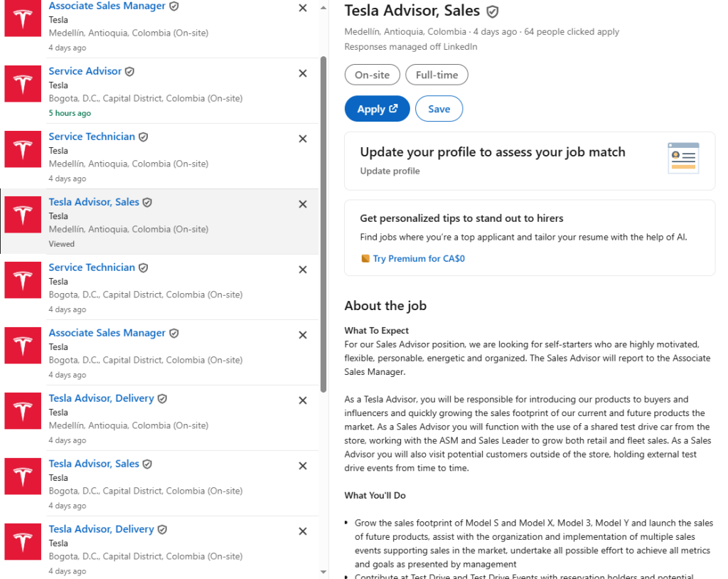Image resolution: width=728 pixels, height=579 pixels.
Task: Dismiss the Medellín Tesla Advisor, Delivery job
Action: (x=303, y=400)
